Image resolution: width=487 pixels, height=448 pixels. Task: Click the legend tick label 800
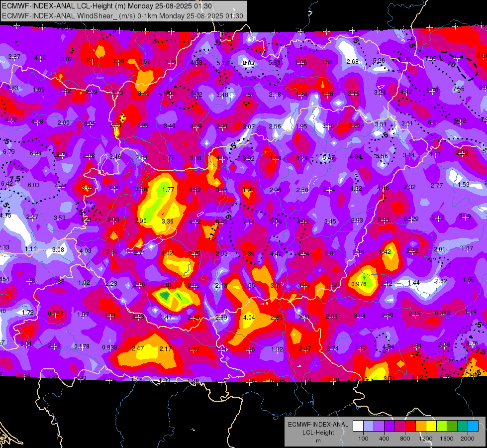click(405, 439)
